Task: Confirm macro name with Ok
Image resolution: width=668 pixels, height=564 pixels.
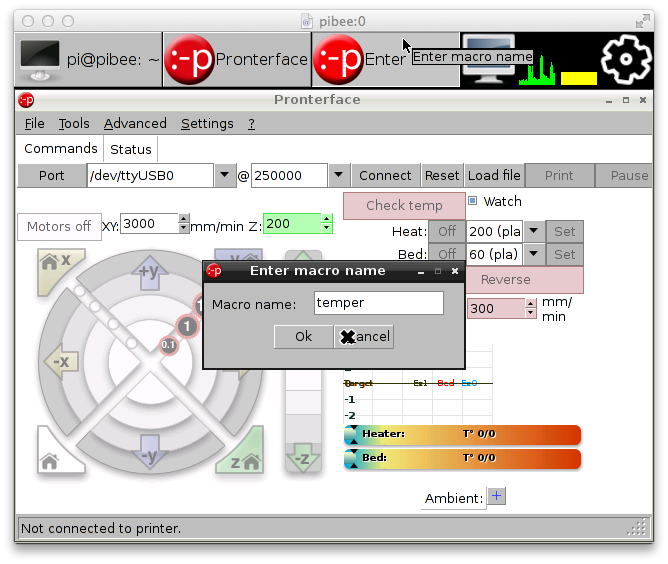Action: coord(304,337)
